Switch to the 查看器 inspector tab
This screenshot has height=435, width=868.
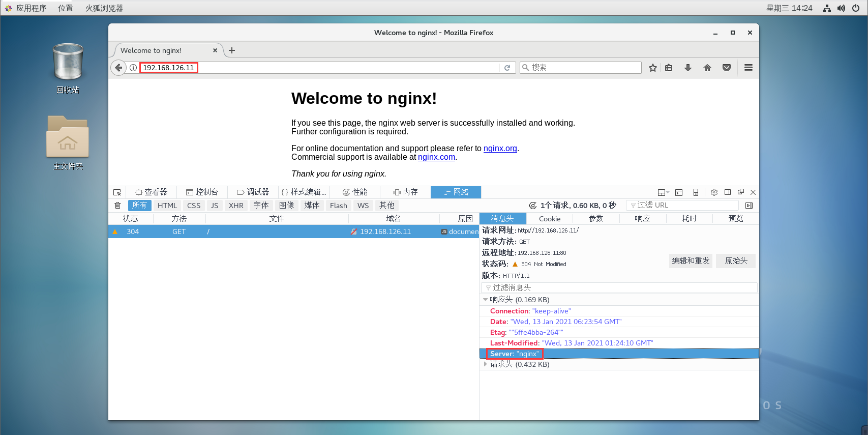(151, 192)
